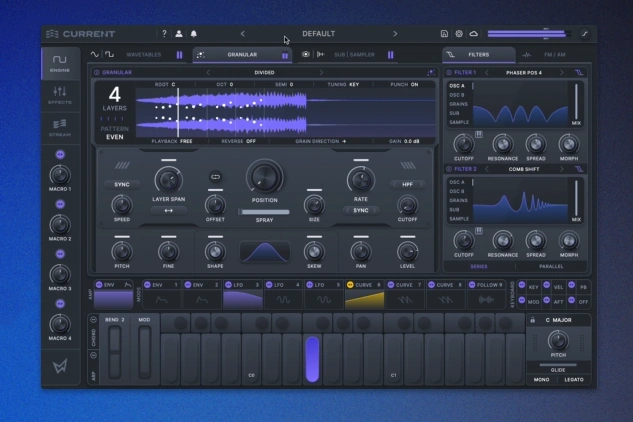Click the save preset icon
633x422 pixels.
pos(444,34)
